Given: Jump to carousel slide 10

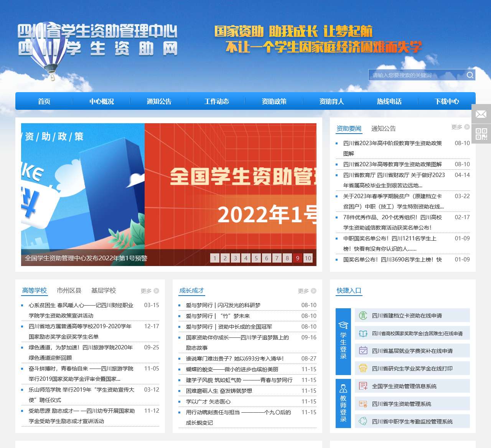Looking at the screenshot, I should 308,258.
